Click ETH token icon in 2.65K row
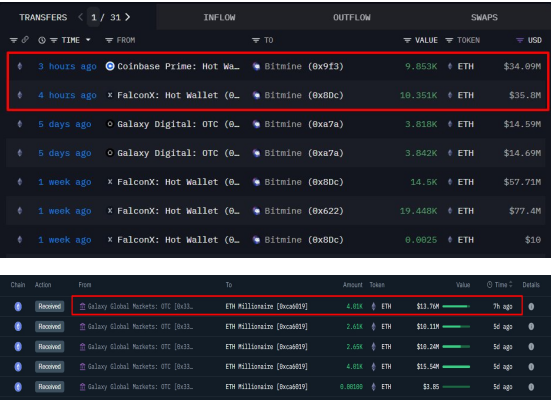This screenshot has height=402, width=551. coord(374,346)
